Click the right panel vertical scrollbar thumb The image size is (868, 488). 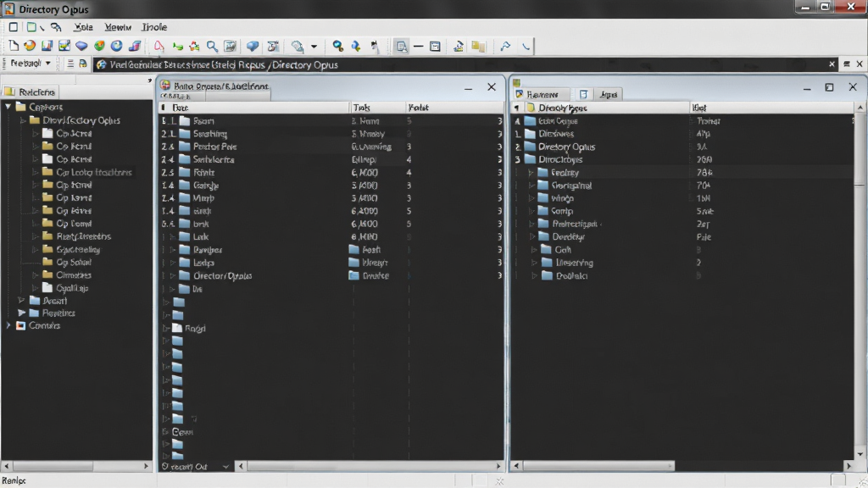(x=860, y=149)
